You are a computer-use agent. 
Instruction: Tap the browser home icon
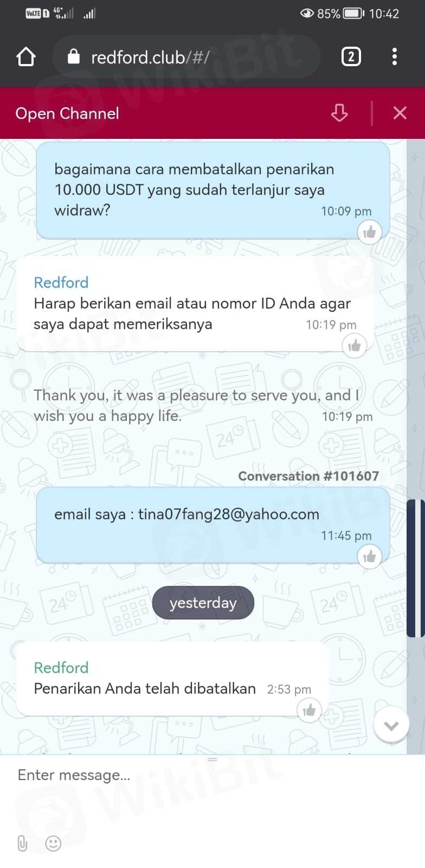26,56
